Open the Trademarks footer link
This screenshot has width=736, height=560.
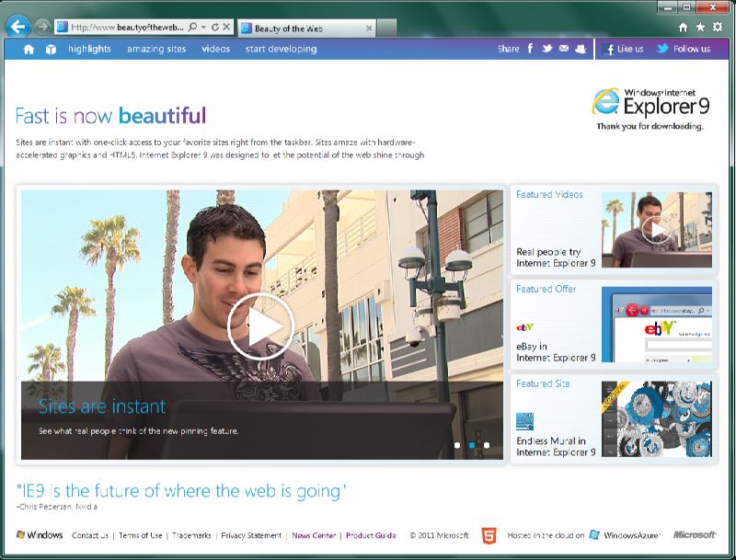tap(191, 535)
